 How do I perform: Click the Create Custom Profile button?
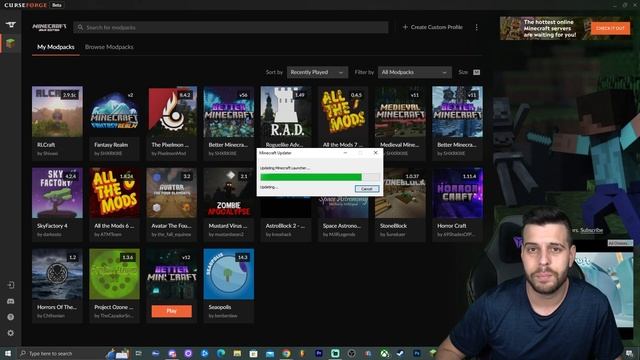433,27
